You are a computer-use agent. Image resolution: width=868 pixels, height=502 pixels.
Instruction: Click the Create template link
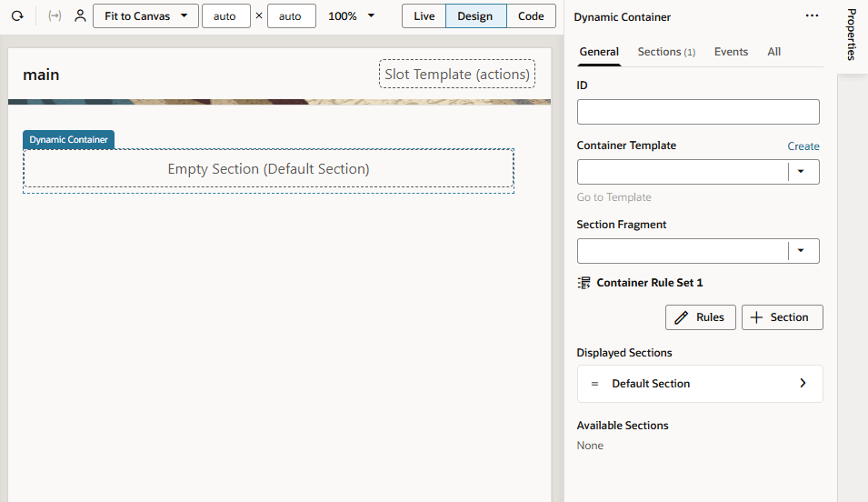[803, 146]
